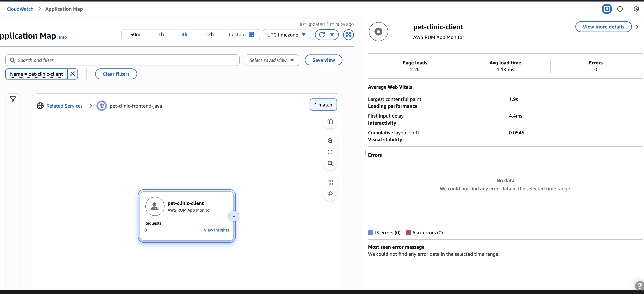Open the map filter panel icon
The image size is (644, 294).
[x=13, y=99]
